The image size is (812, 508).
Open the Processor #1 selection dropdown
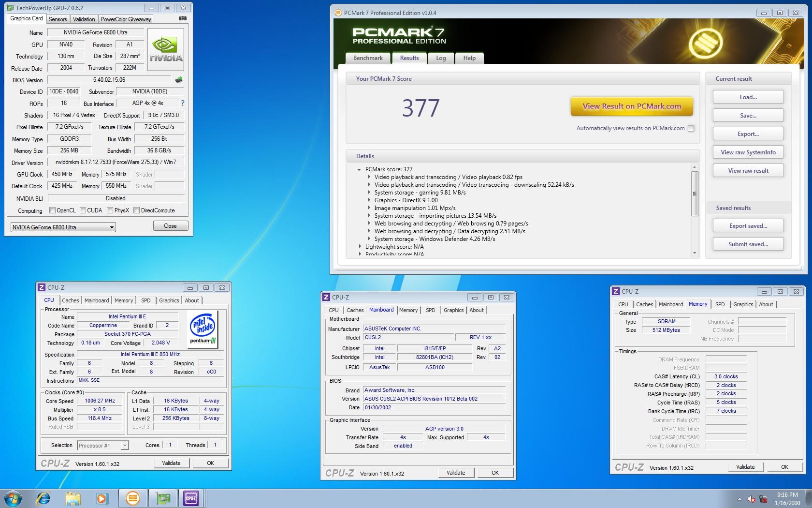[103, 446]
